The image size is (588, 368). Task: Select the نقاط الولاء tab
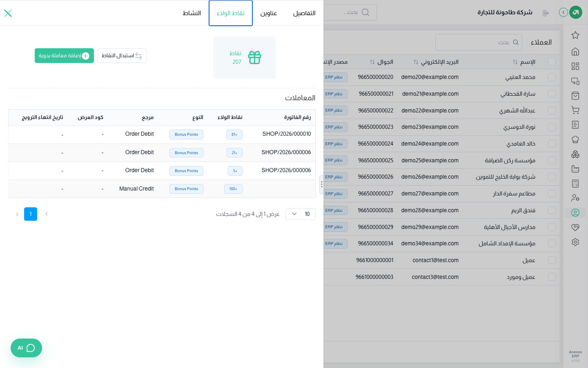(x=231, y=13)
